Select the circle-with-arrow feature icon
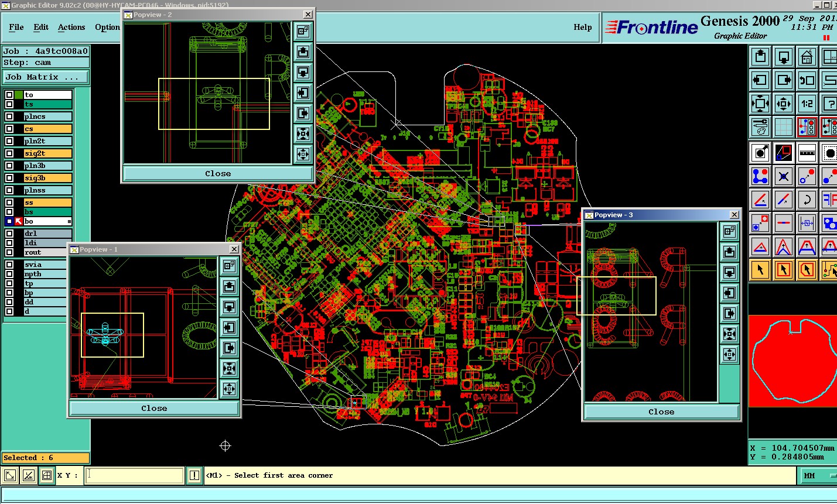This screenshot has width=837, height=504. point(760,153)
